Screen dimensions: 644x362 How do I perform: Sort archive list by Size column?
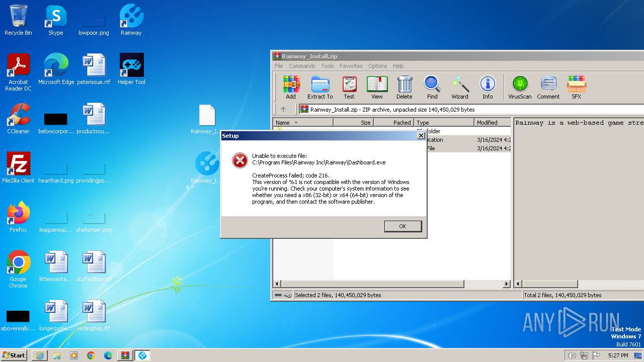coord(353,122)
